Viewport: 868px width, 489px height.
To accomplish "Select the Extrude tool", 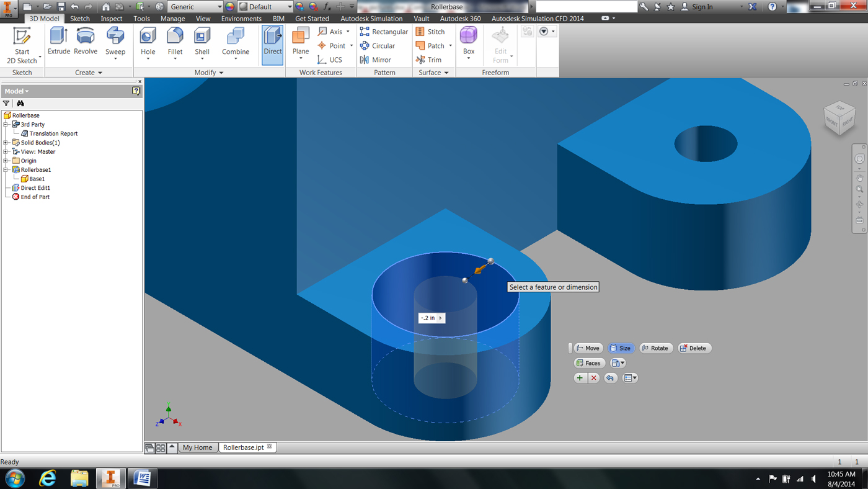I will [x=58, y=44].
